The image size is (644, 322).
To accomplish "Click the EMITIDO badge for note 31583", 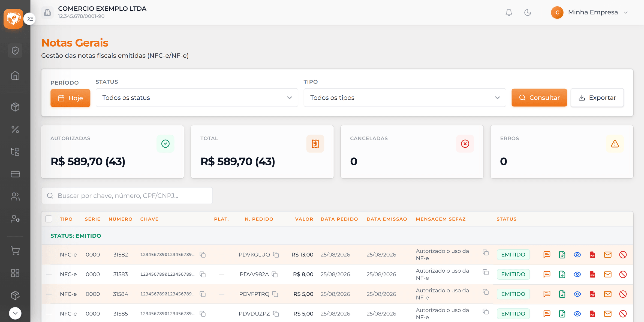I will click(513, 274).
